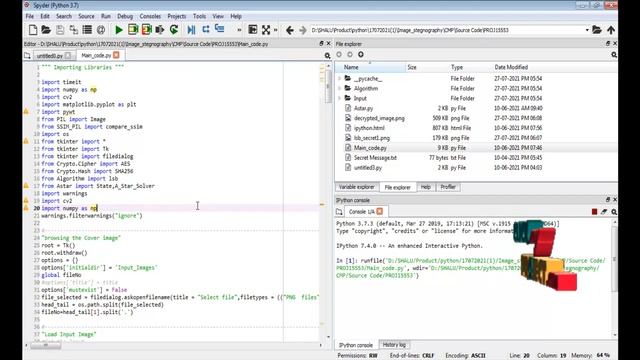
Task: Open the Consoles menu
Action: coord(150,16)
